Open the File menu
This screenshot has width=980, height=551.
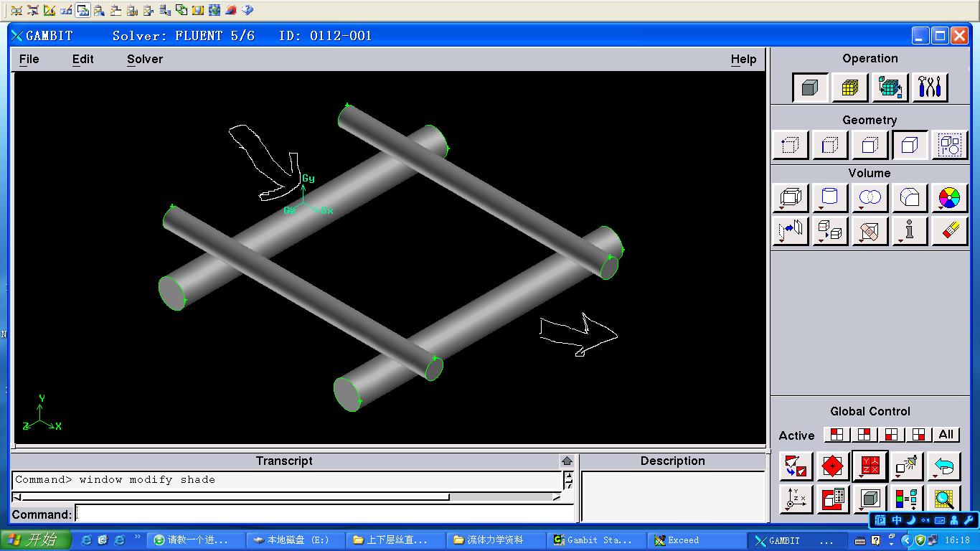tap(29, 60)
